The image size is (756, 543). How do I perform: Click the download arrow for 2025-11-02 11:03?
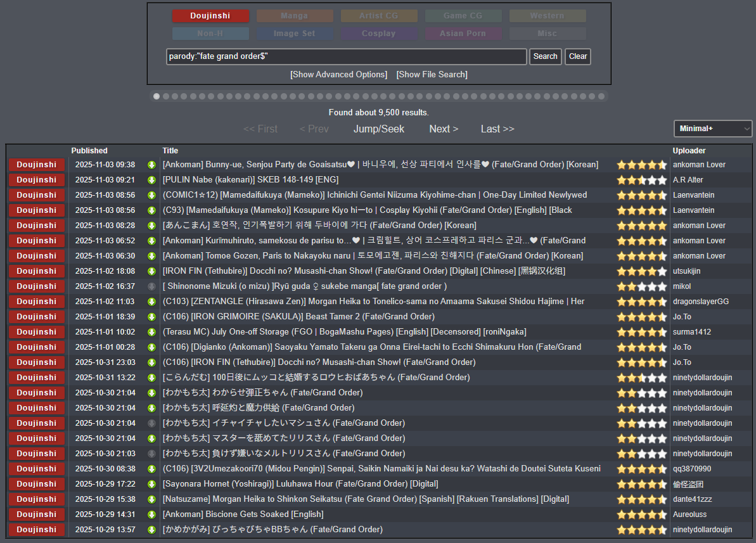pos(151,302)
